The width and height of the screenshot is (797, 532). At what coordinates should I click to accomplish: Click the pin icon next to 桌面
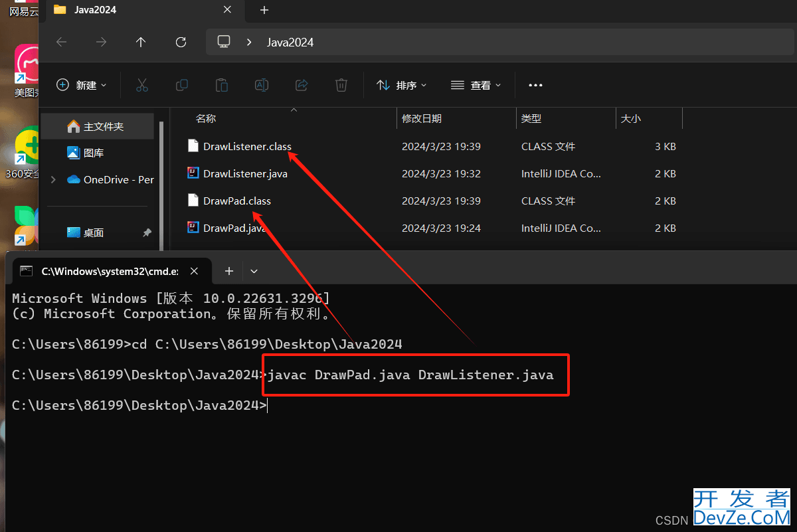point(147,232)
